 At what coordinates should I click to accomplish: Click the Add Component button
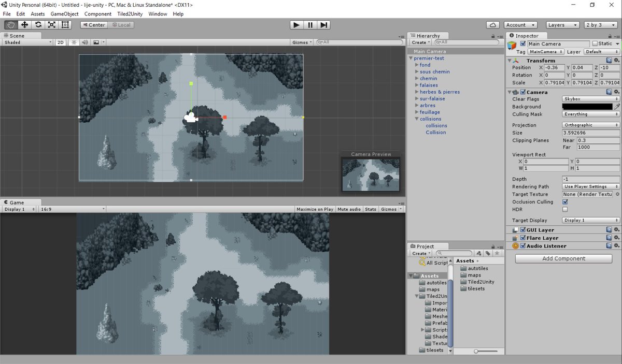tap(563, 258)
